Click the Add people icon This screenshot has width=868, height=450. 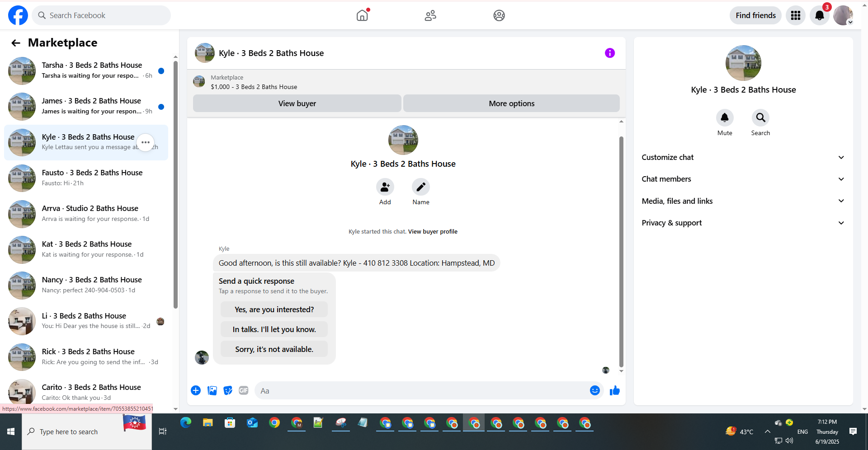coord(385,187)
